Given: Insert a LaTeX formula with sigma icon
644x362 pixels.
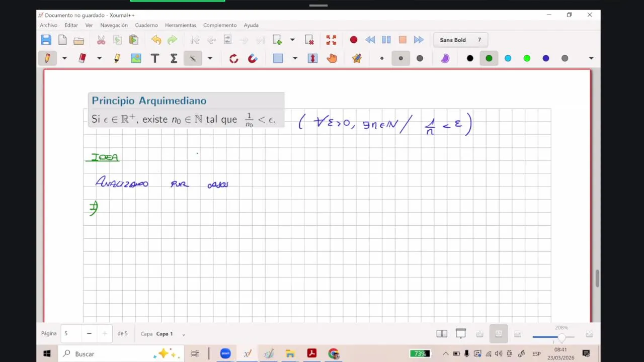Looking at the screenshot, I should pos(174,58).
